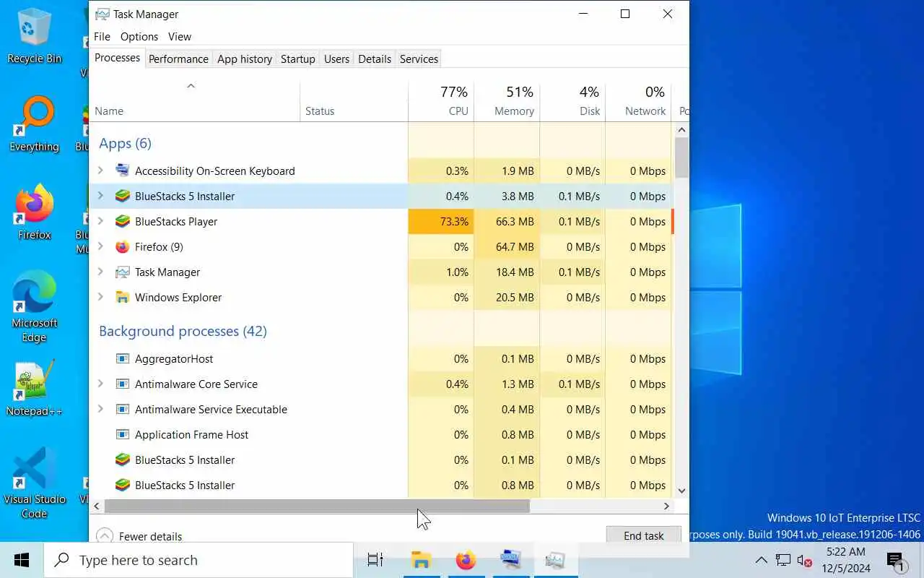Viewport: 924px width, 578px height.
Task: Collapse view with Fewer details
Action: tap(139, 536)
